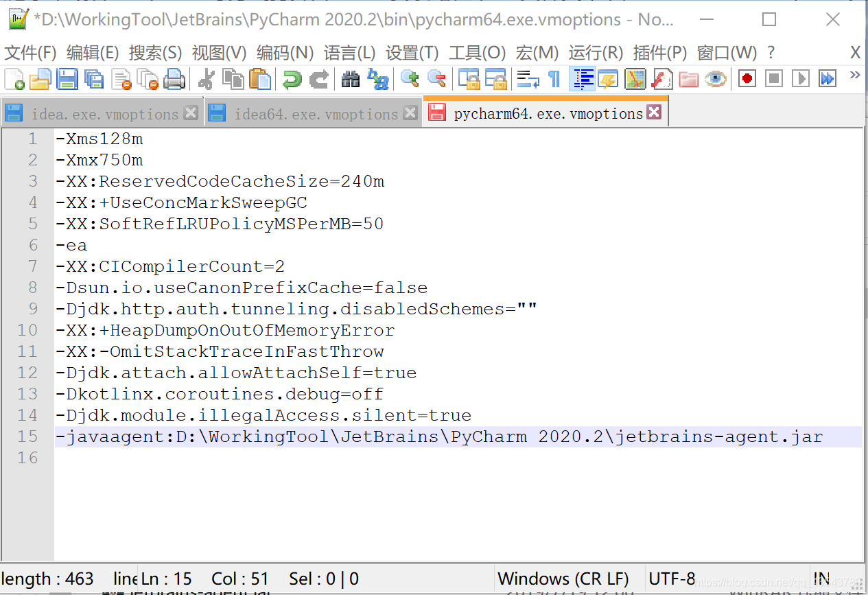Open the 宏(M) menu
Viewport: 868px width, 595px height.
tap(537, 53)
